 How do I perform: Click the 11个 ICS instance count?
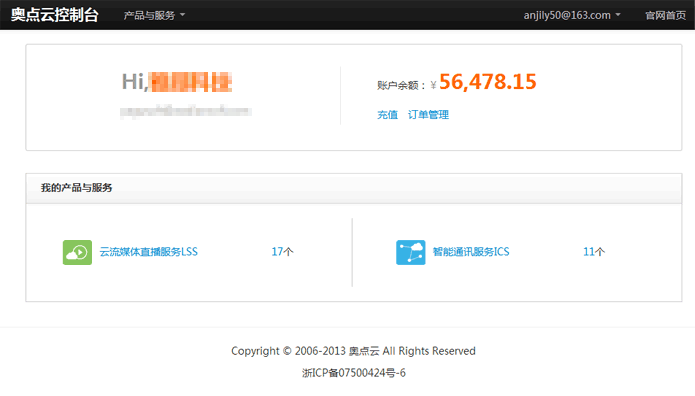point(594,252)
